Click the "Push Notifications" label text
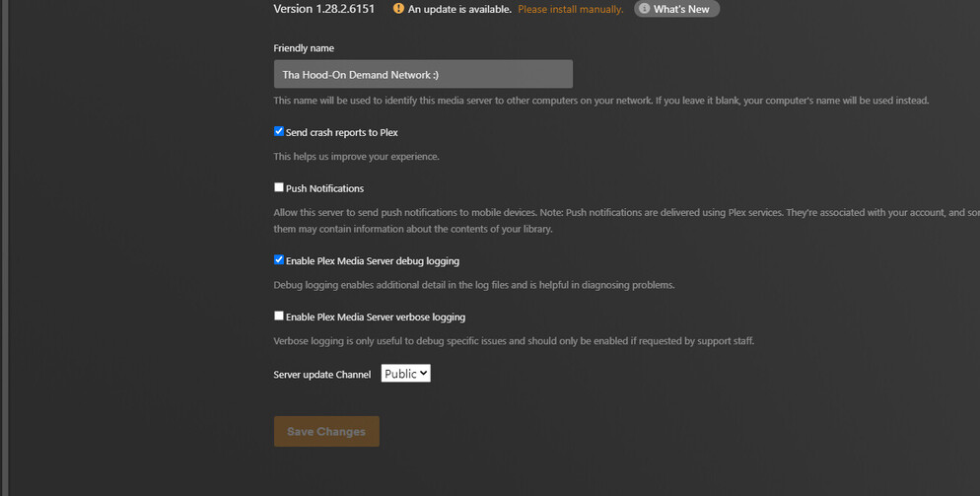 (x=324, y=188)
